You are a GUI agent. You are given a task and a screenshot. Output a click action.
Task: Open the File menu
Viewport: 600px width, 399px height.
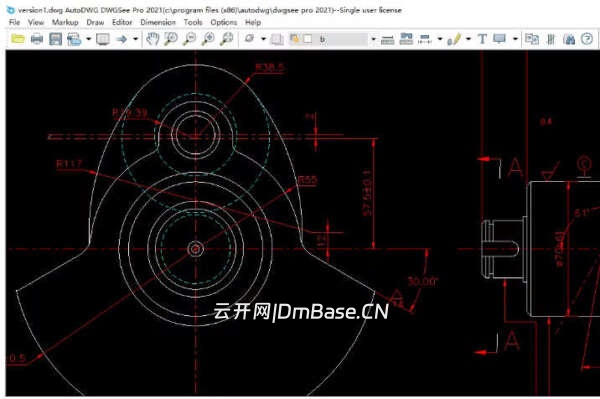[15, 22]
